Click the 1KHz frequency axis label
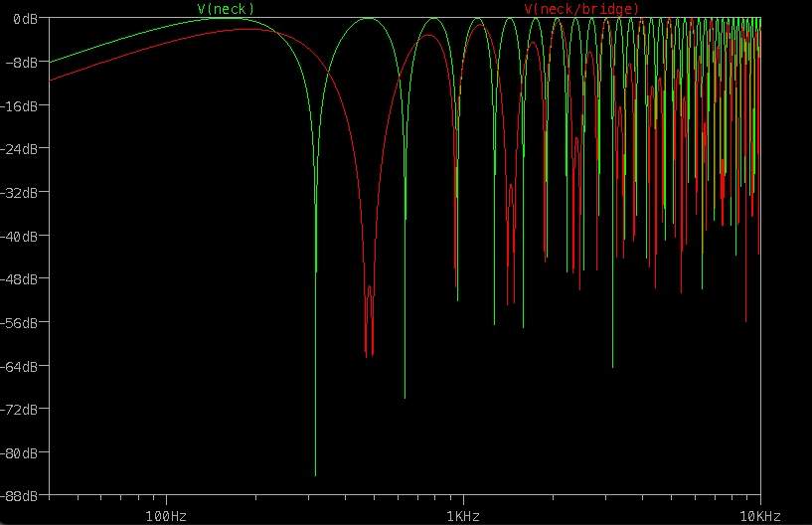The image size is (812, 525). pos(463,516)
